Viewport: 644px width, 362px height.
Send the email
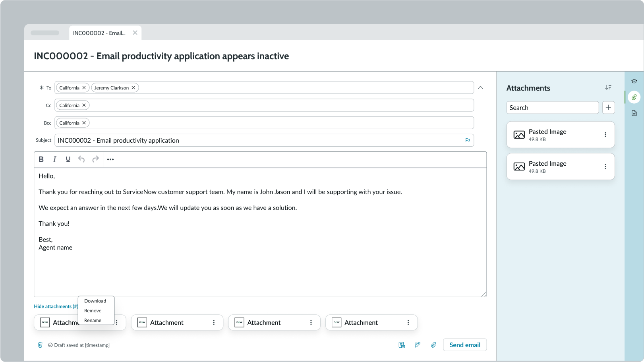[x=465, y=345]
